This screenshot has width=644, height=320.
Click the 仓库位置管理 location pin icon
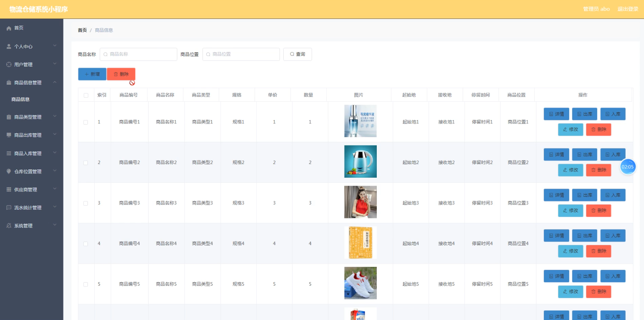pyautogui.click(x=9, y=171)
